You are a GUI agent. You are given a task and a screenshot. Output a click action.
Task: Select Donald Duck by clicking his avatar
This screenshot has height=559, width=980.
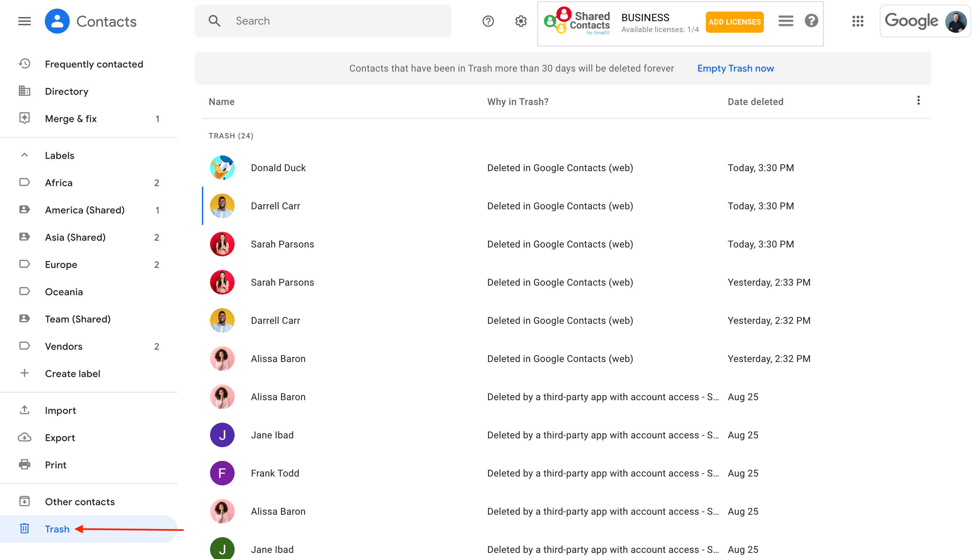(x=222, y=167)
